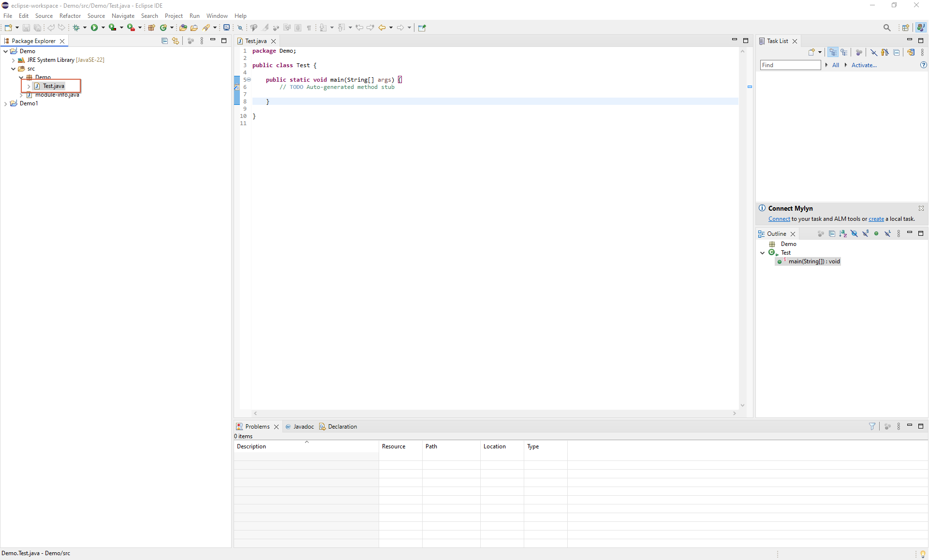The height and width of the screenshot is (560, 929).
Task: Click the green Run button
Action: (94, 28)
